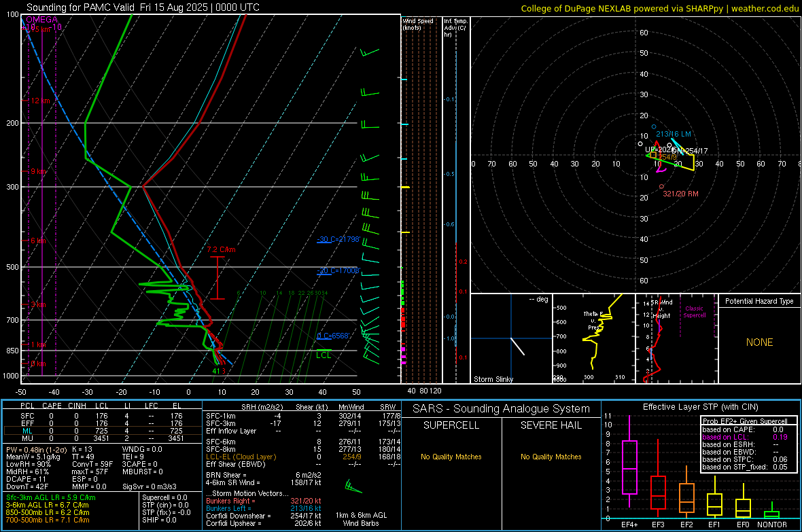Click the 4-6km SR Wind = row
The width and height of the screenshot is (802, 532).
(x=264, y=483)
